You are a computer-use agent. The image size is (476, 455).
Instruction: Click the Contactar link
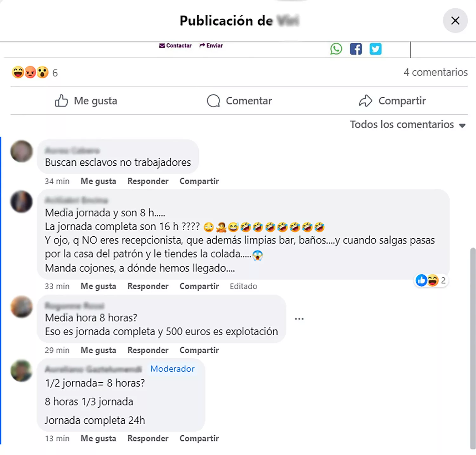(x=175, y=46)
